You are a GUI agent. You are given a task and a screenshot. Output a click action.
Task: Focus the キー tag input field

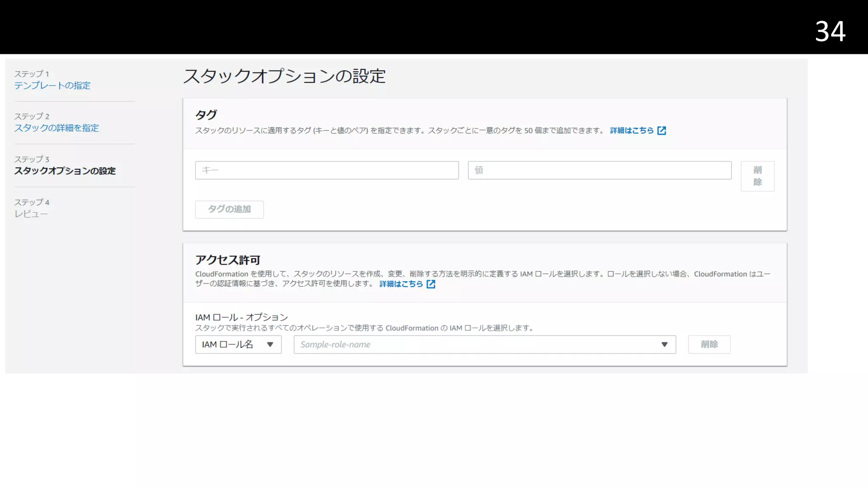pyautogui.click(x=327, y=170)
